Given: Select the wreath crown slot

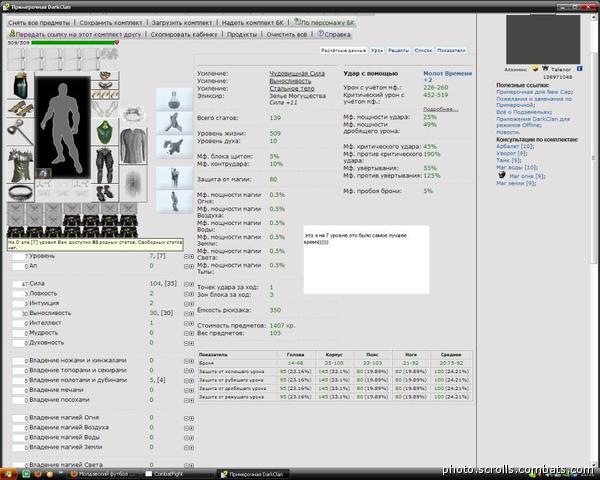Looking at the screenshot, I should click(x=133, y=114).
